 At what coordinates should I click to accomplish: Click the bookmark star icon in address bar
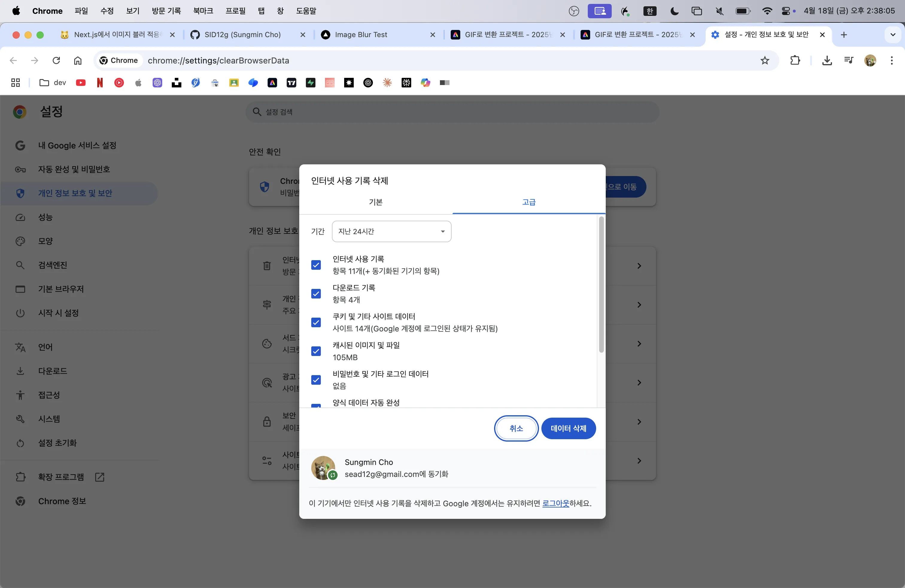pyautogui.click(x=765, y=60)
